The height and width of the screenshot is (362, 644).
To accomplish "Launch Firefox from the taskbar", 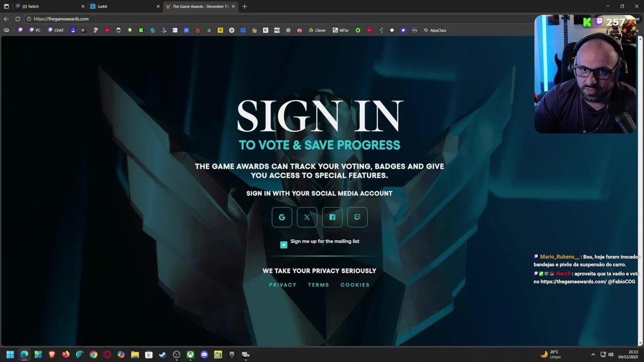I will tap(66, 354).
